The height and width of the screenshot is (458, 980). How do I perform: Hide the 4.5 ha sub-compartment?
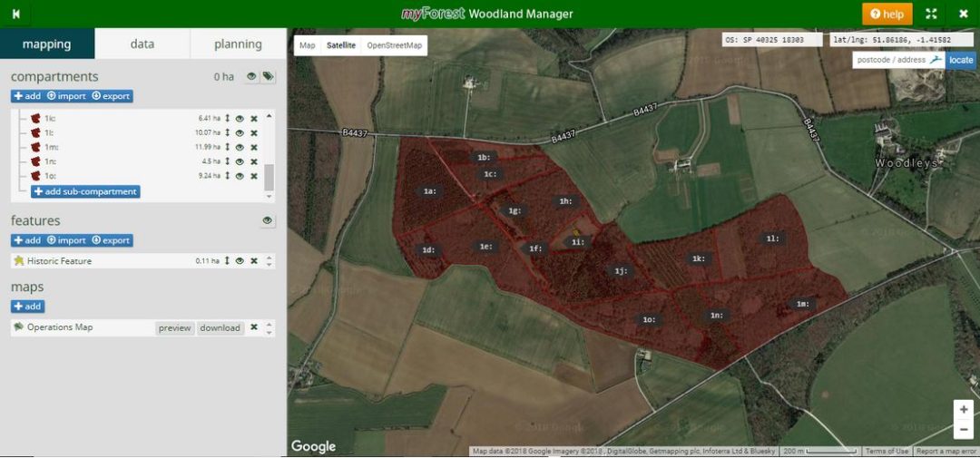tap(240, 161)
